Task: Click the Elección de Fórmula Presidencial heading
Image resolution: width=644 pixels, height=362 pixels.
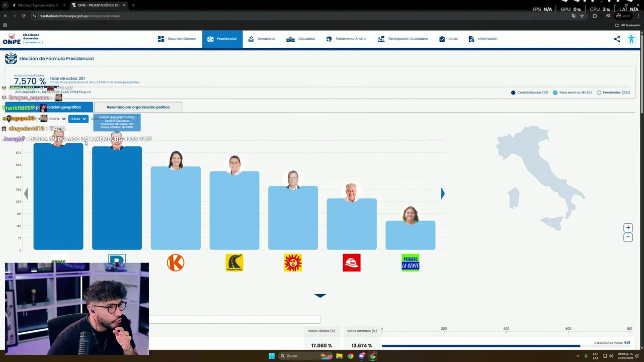Action: coord(56,58)
